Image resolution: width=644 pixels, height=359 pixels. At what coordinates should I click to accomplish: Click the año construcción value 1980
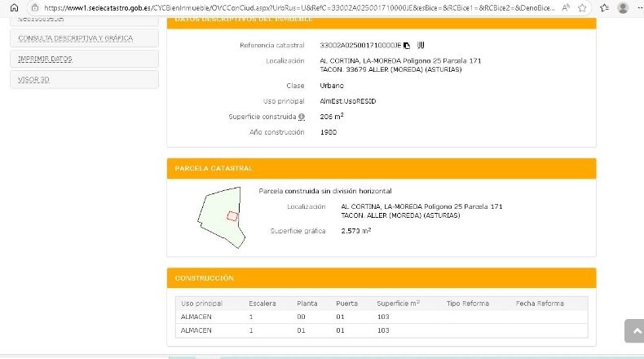[x=329, y=132]
